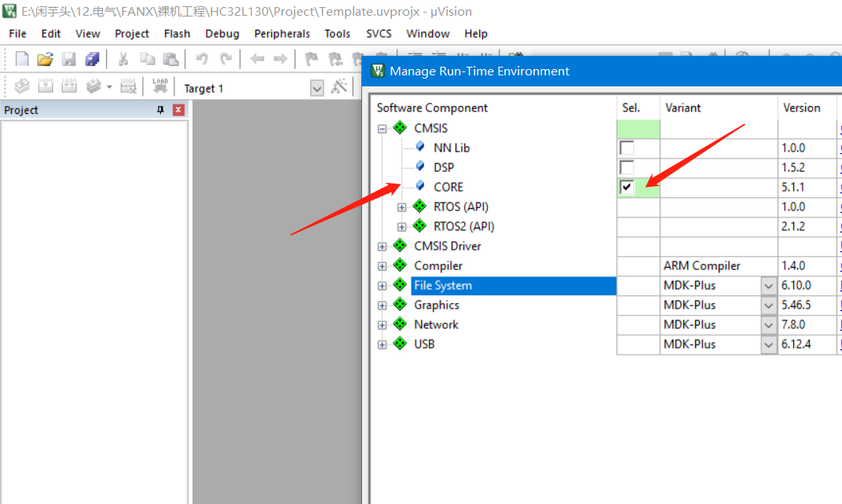Image resolution: width=842 pixels, height=504 pixels.
Task: Open File System MDK-Plus variant dropdown
Action: [x=768, y=286]
